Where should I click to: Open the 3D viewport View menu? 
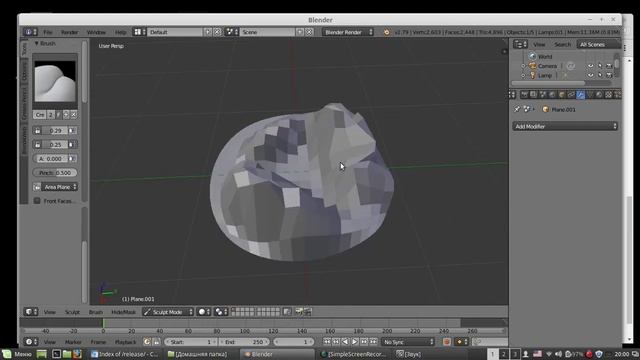point(50,312)
